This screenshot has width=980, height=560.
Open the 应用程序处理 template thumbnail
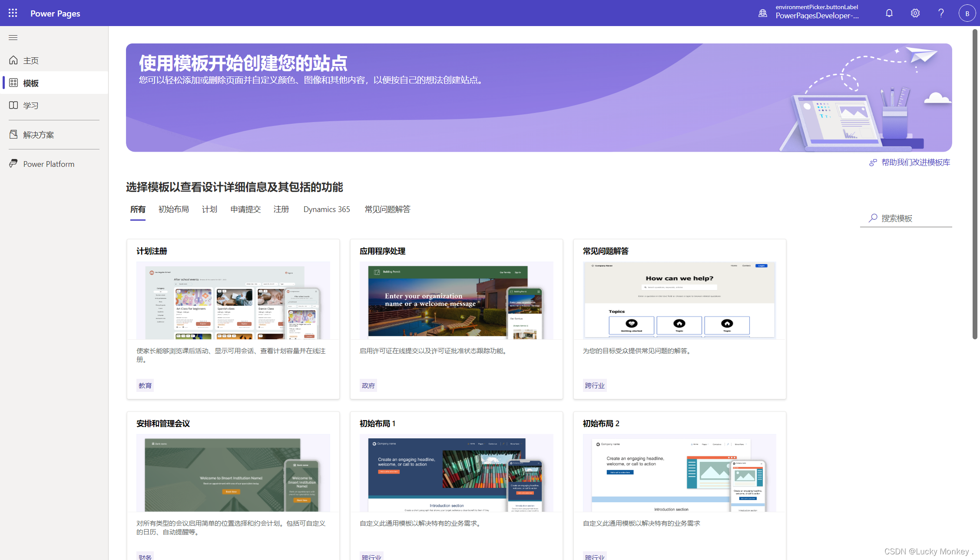457,300
